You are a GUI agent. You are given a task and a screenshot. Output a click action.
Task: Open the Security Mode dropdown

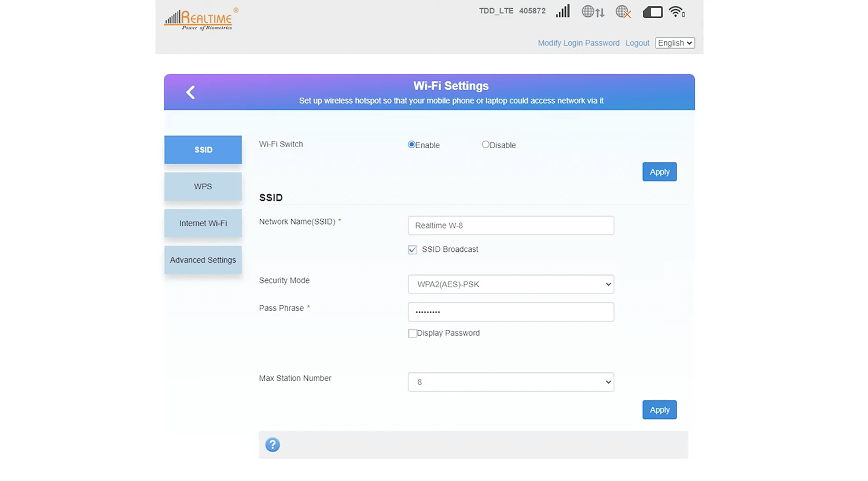point(510,284)
